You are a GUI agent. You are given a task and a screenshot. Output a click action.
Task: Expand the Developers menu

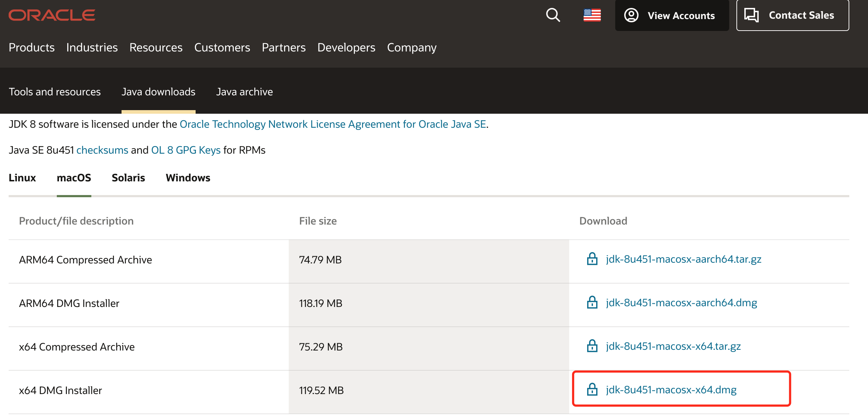click(346, 48)
